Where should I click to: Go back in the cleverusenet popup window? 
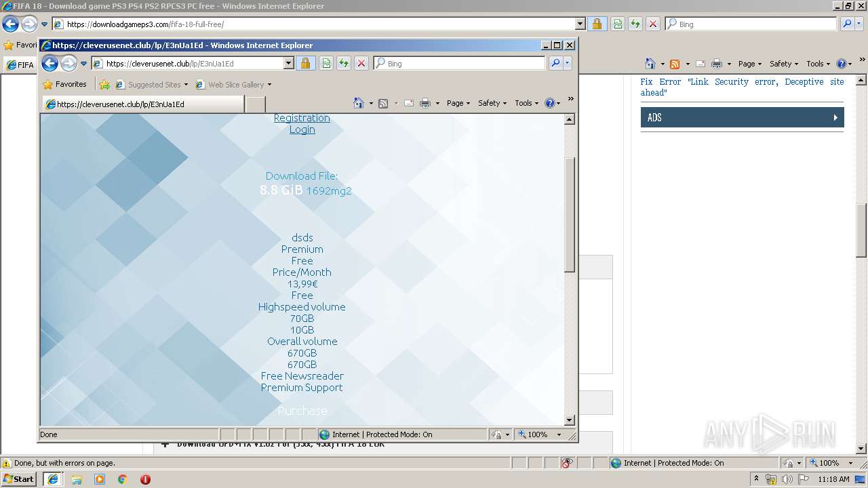pos(50,63)
